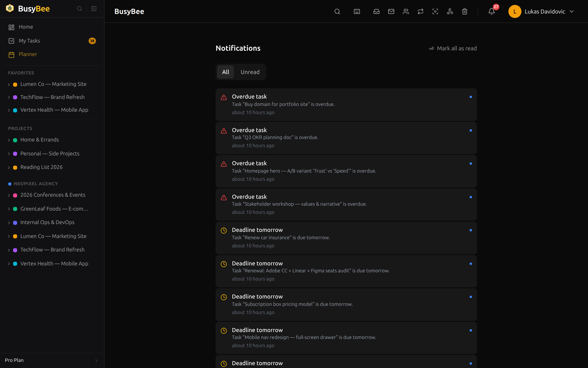Open the webhook integrations icon
The width and height of the screenshot is (588, 368).
coord(450,11)
